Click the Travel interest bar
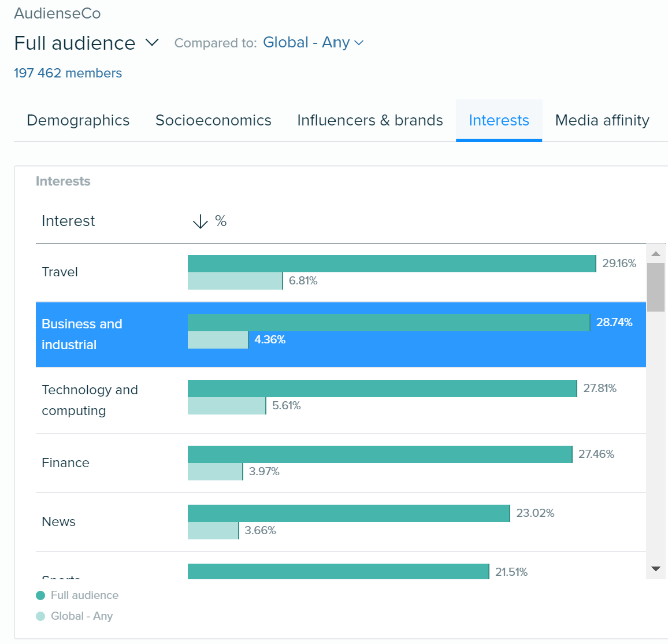Image resolution: width=668 pixels, height=644 pixels. tap(391, 264)
